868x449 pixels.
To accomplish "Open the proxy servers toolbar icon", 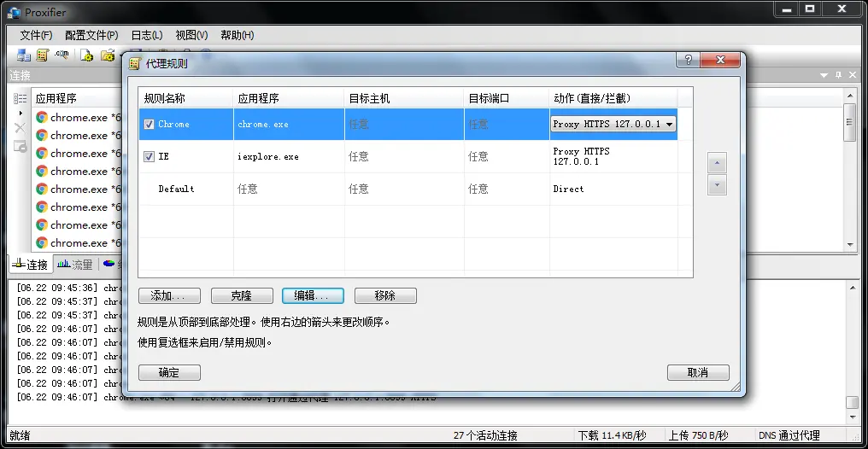I will pyautogui.click(x=23, y=55).
